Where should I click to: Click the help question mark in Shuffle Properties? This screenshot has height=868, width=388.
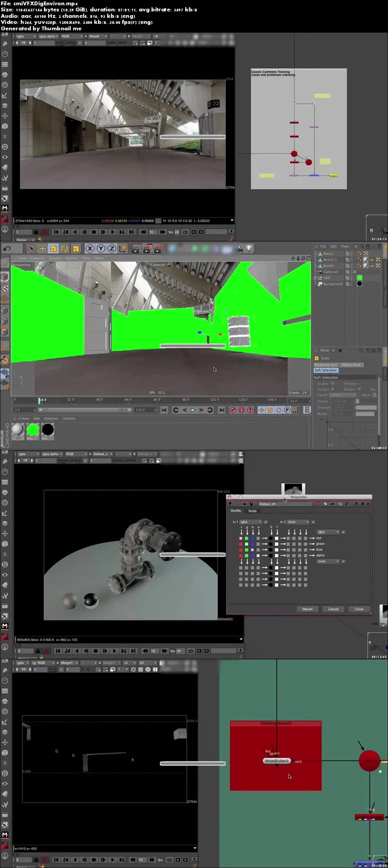point(356,504)
